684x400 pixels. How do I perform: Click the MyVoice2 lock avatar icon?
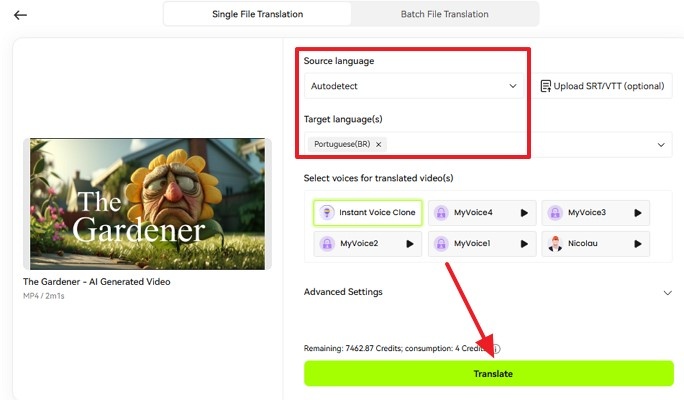tap(327, 243)
